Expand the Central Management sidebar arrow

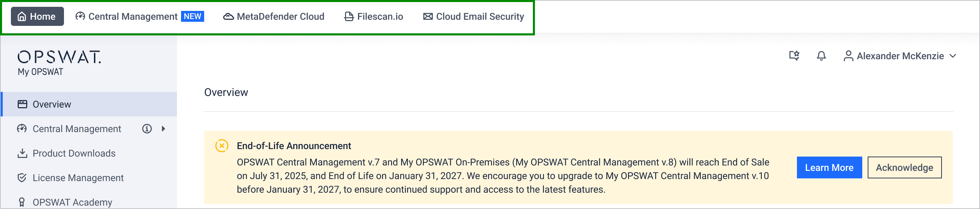163,129
